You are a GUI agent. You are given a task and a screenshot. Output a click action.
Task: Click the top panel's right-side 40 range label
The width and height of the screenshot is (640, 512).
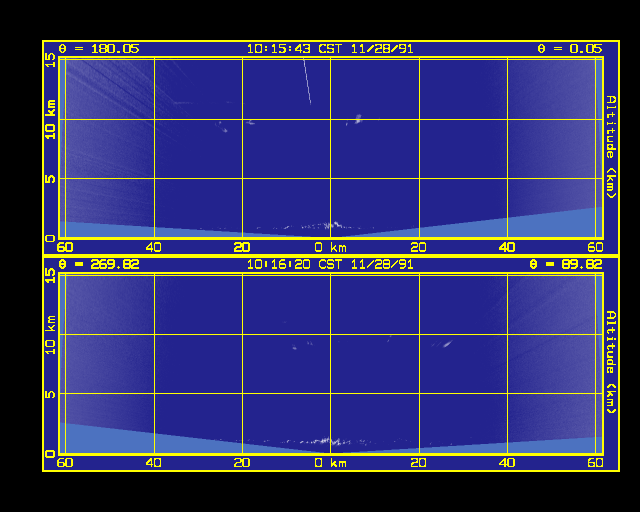pos(507,247)
